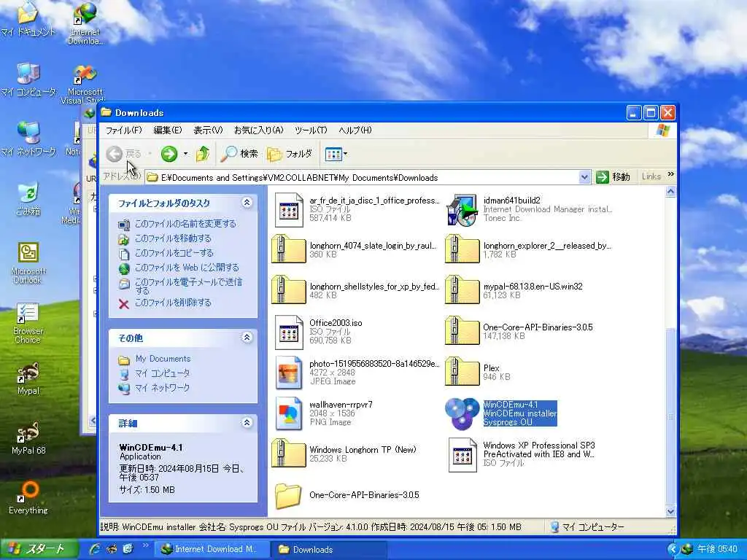Expand the address bar dropdown
The height and width of the screenshot is (560, 747).
pos(584,178)
